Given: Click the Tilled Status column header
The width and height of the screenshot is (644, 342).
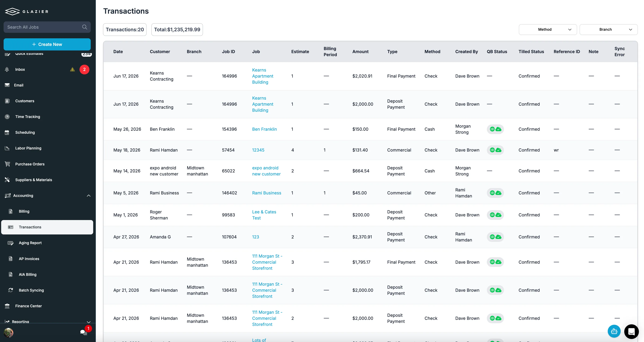Looking at the screenshot, I should tap(531, 51).
